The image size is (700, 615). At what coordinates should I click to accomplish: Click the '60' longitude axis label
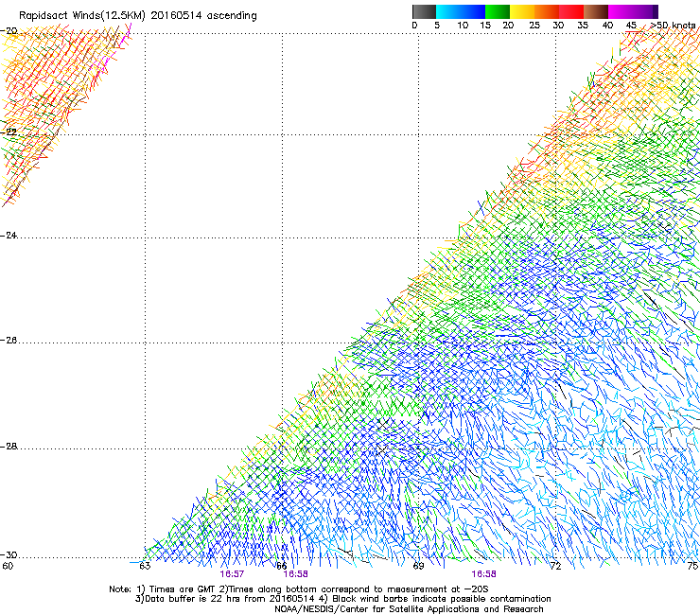coord(8,567)
